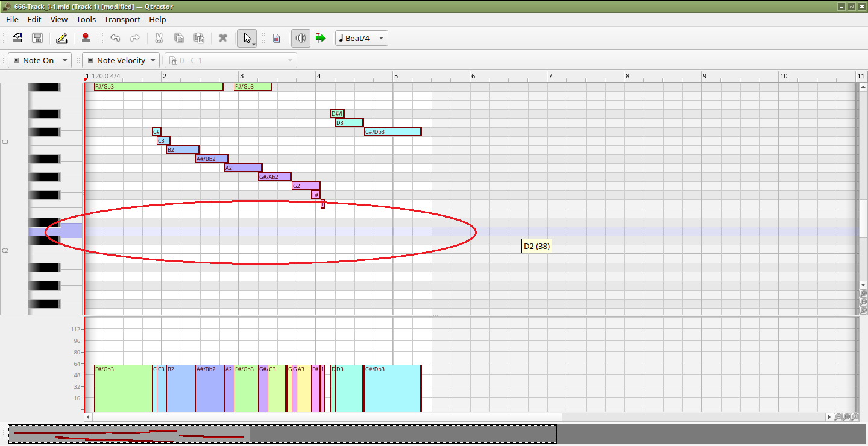
Task: Click the 112 label on velocity scale
Action: (x=75, y=329)
